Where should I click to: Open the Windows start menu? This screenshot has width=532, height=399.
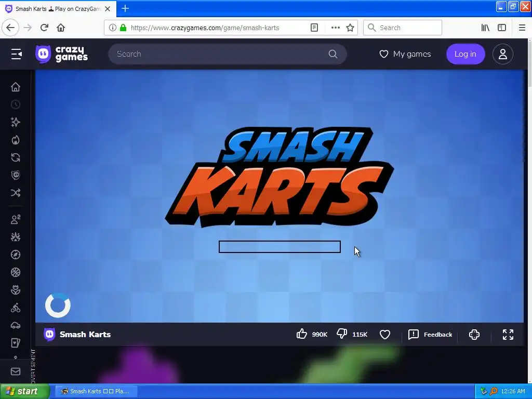[25, 391]
